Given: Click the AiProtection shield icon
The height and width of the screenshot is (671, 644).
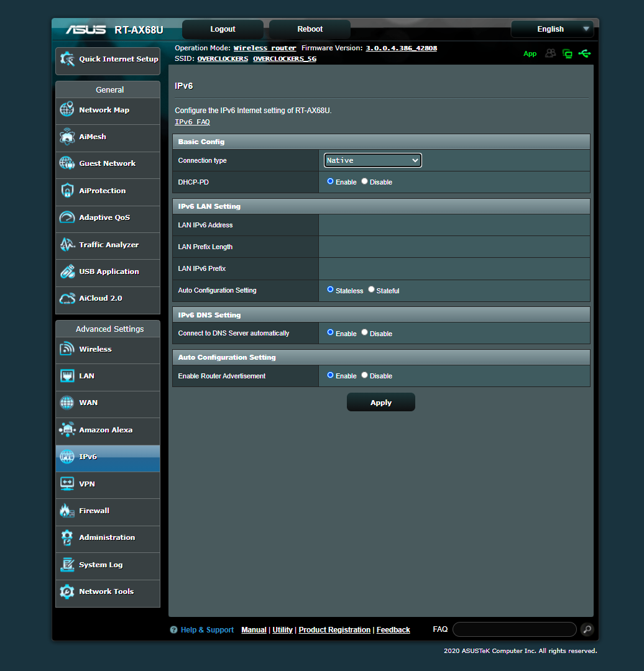Looking at the screenshot, I should pos(67,191).
